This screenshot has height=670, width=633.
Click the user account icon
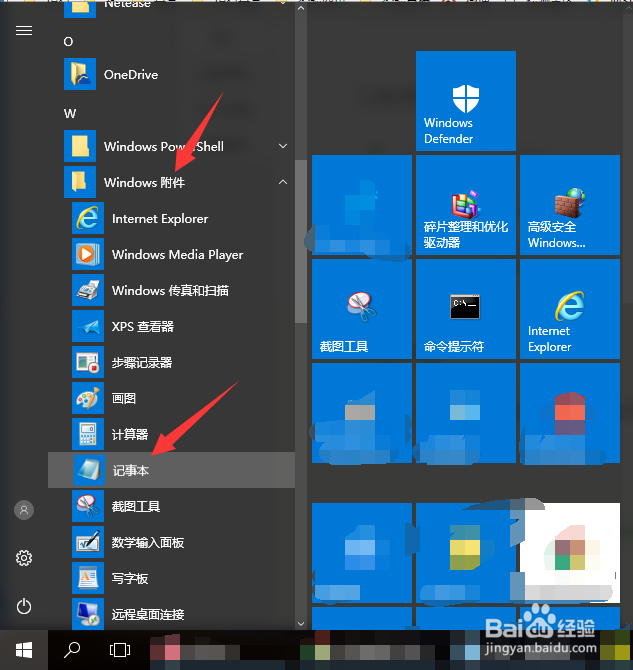[24, 510]
